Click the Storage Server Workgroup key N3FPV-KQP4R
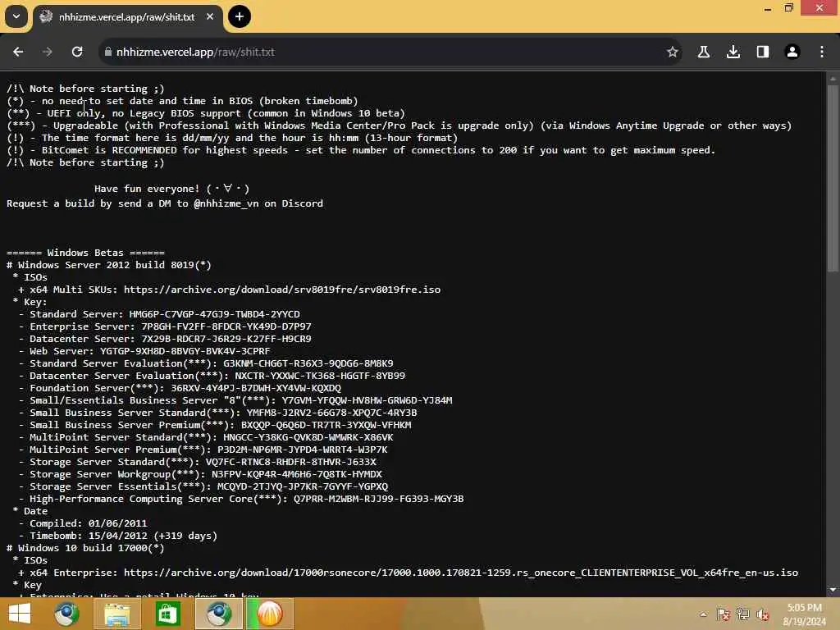Screen dimensions: 840x630 point(297,474)
